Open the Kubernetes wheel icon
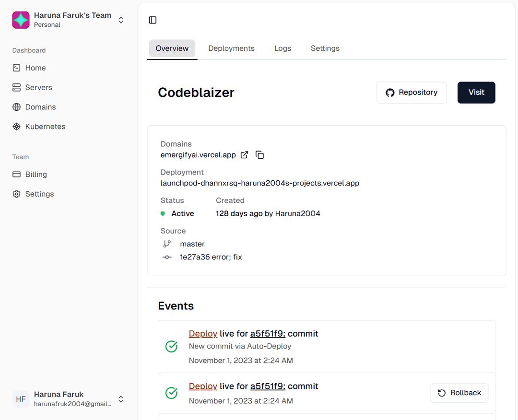Image resolution: width=518 pixels, height=420 pixels. pos(16,127)
